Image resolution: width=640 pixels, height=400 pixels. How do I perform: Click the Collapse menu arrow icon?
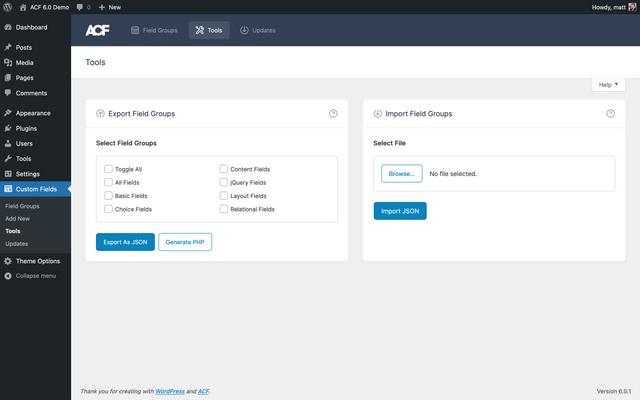8,276
